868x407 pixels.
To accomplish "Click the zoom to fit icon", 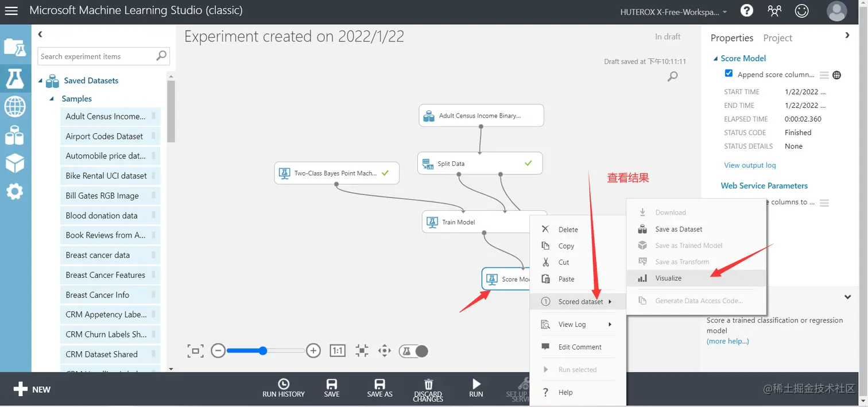I will point(195,351).
